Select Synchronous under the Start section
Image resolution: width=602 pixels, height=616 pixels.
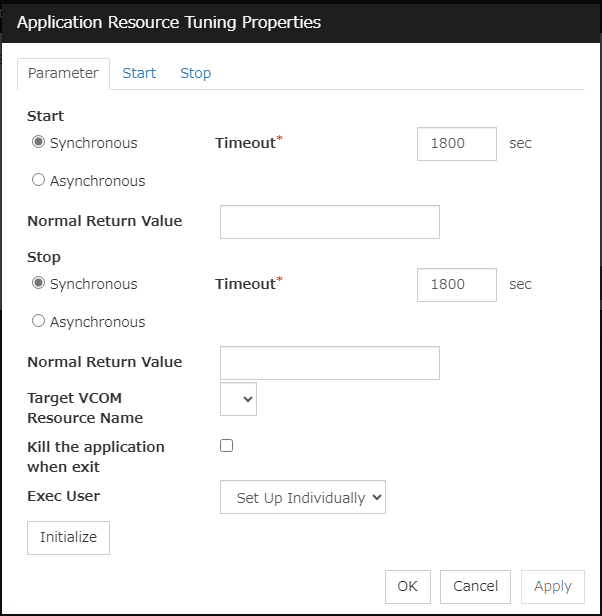pos(39,143)
